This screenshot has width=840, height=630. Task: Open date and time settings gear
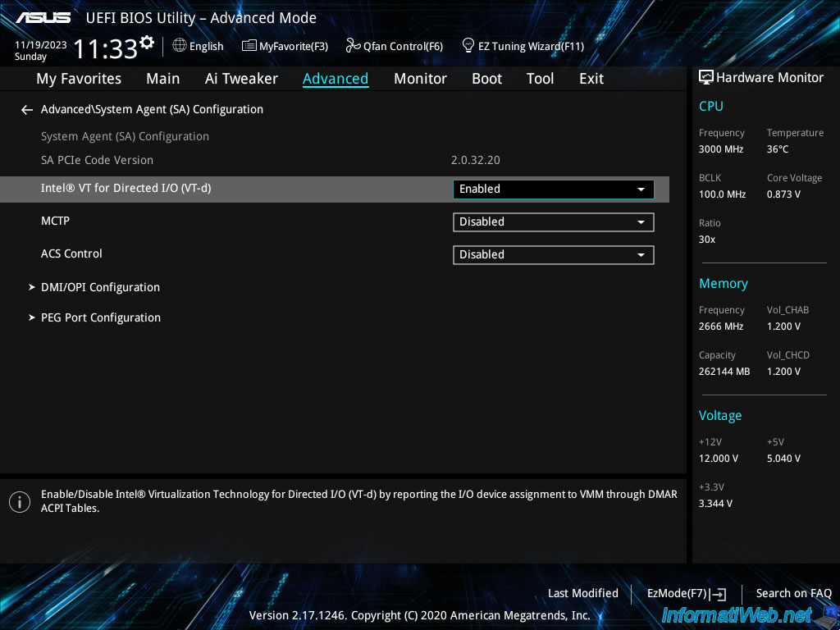point(146,42)
